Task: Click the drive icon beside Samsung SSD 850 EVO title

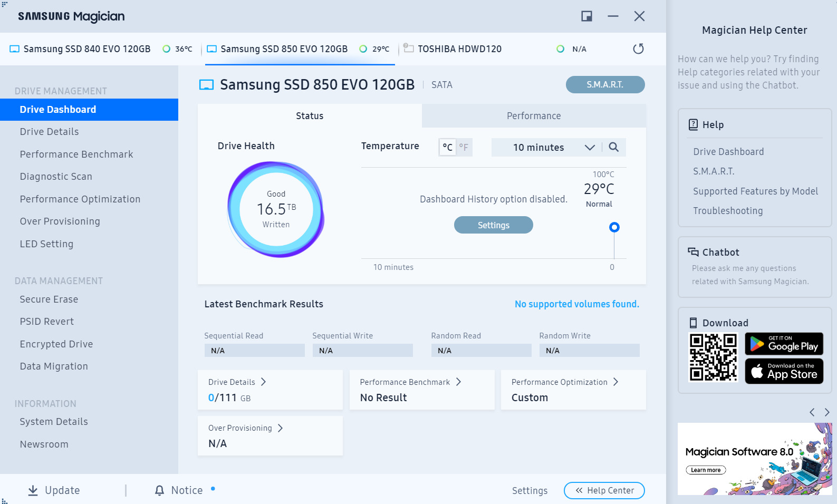Action: (x=206, y=84)
